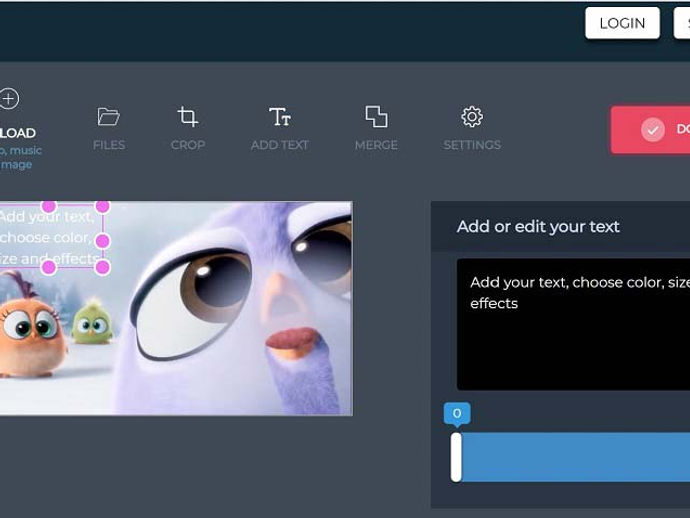Click the top-right pink resize handle
The height and width of the screenshot is (518, 690).
click(x=103, y=206)
